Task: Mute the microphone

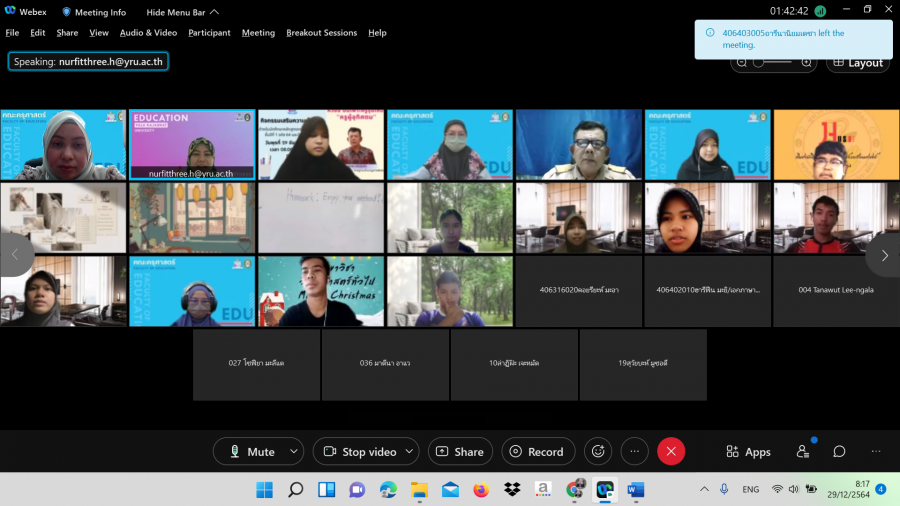Action: tap(251, 452)
